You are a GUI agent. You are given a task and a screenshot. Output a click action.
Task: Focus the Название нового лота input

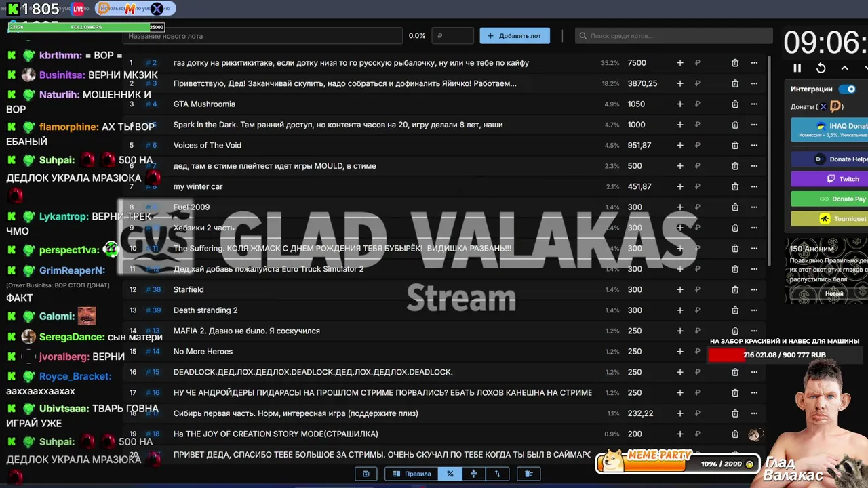[262, 36]
